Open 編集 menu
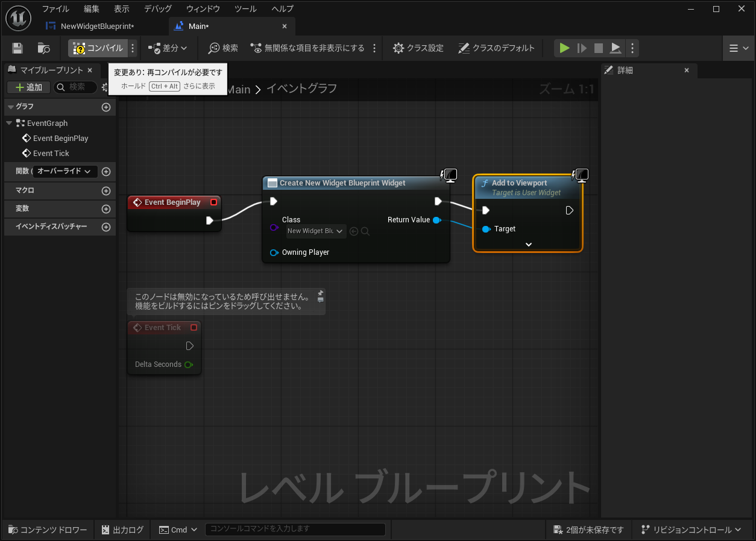This screenshot has width=756, height=541. pyautogui.click(x=92, y=9)
